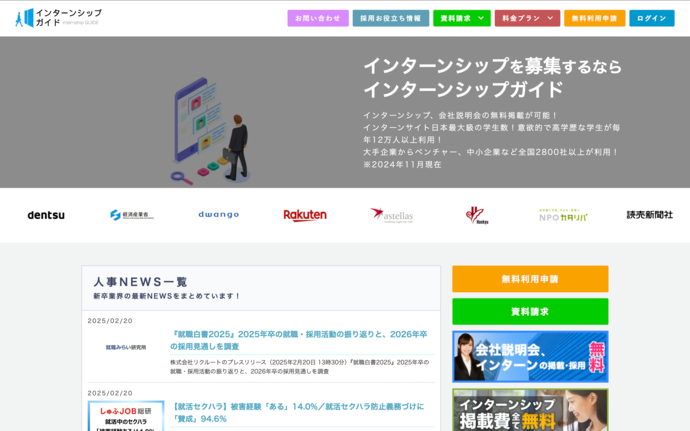Click the Internship Guide site logo
Image resolution: width=690 pixels, height=431 pixels.
point(59,17)
